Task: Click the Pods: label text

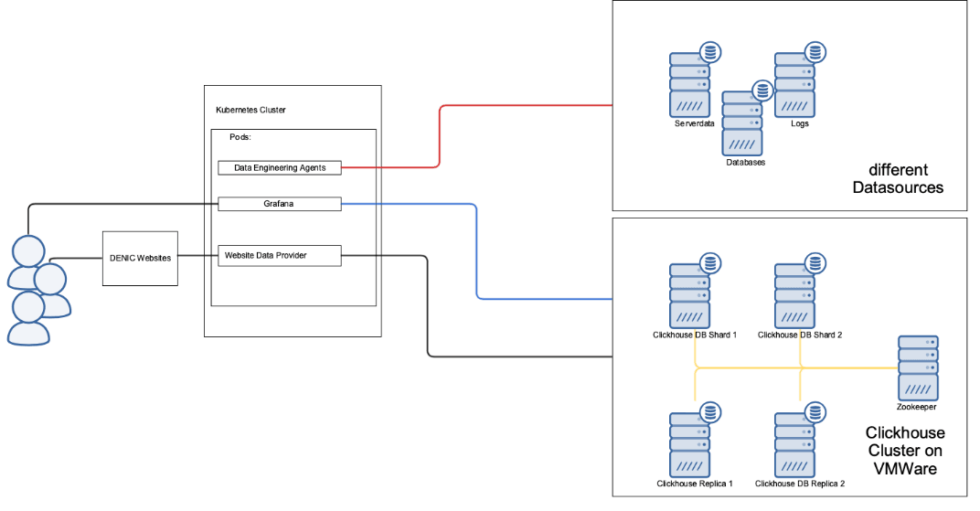Action: 240,136
